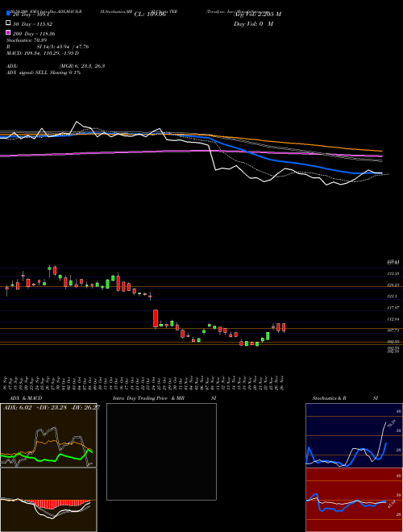Click the 'Stochastics & R' panel title
Image resolution: width=403 pixels, height=532 pixels.
330,398
